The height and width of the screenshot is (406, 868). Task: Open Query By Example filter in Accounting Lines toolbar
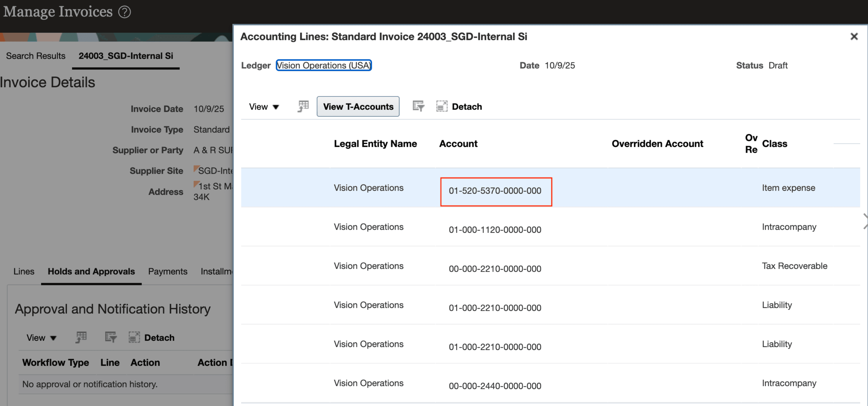[418, 106]
